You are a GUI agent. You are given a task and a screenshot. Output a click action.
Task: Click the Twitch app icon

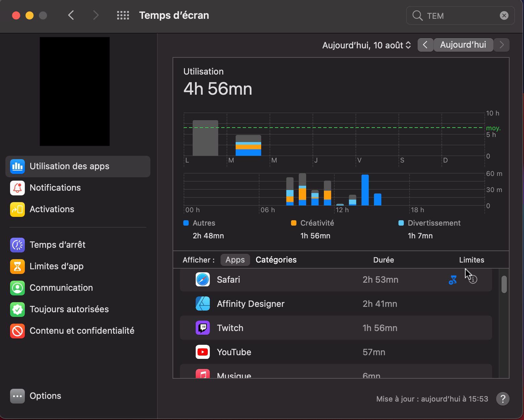(203, 328)
